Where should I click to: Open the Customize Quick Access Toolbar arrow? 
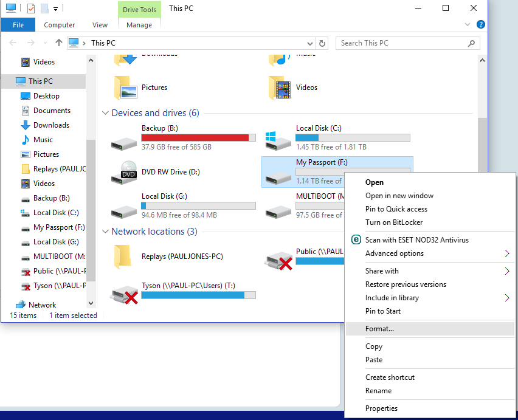click(55, 9)
